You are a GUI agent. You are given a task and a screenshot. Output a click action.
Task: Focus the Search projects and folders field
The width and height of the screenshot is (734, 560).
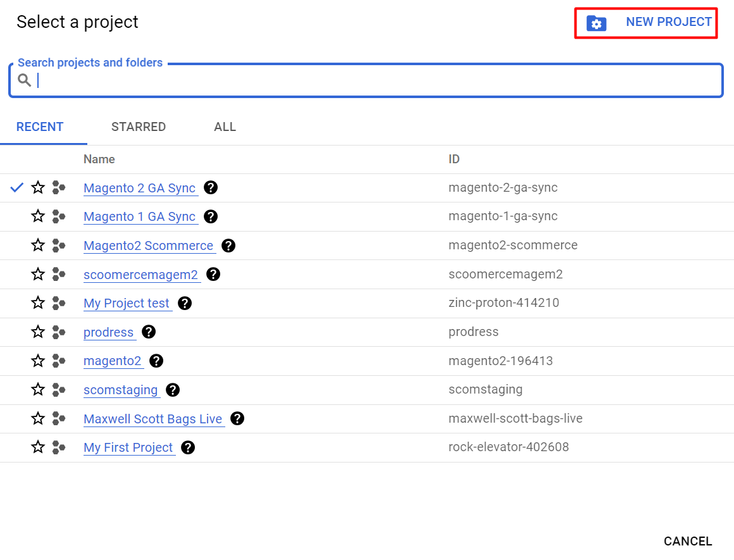pyautogui.click(x=373, y=80)
